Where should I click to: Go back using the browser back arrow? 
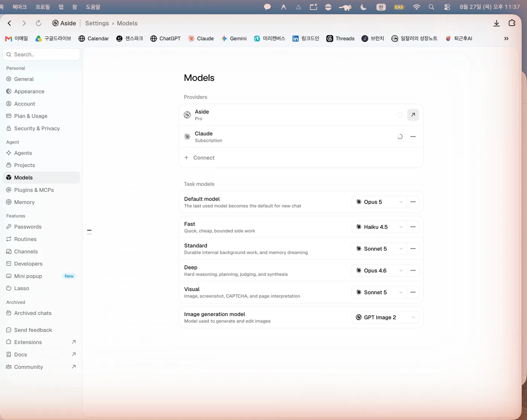pos(9,23)
